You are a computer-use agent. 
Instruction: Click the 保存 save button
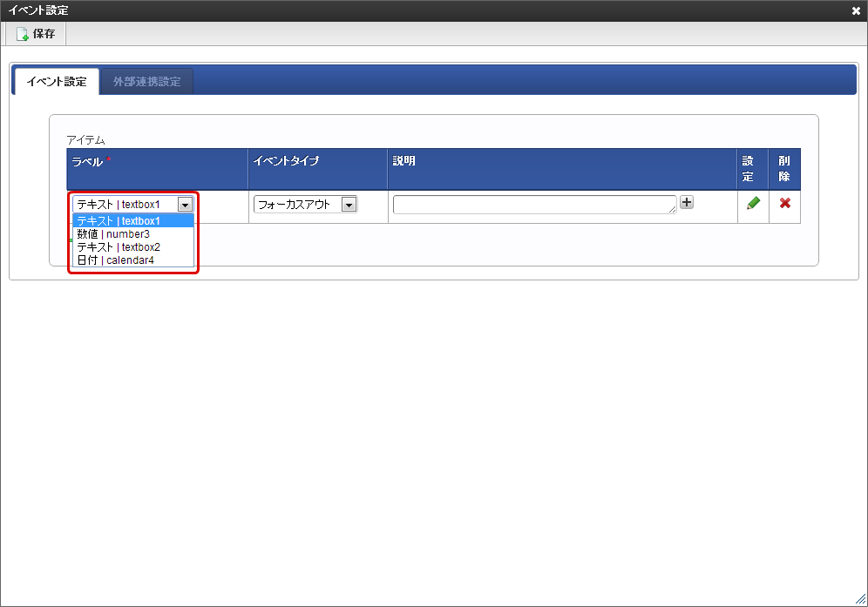tap(36, 34)
